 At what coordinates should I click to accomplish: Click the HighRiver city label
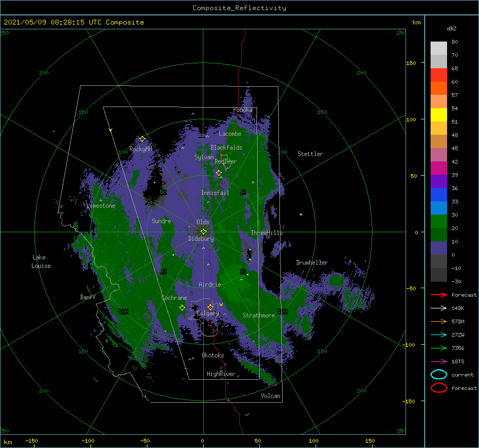[221, 374]
